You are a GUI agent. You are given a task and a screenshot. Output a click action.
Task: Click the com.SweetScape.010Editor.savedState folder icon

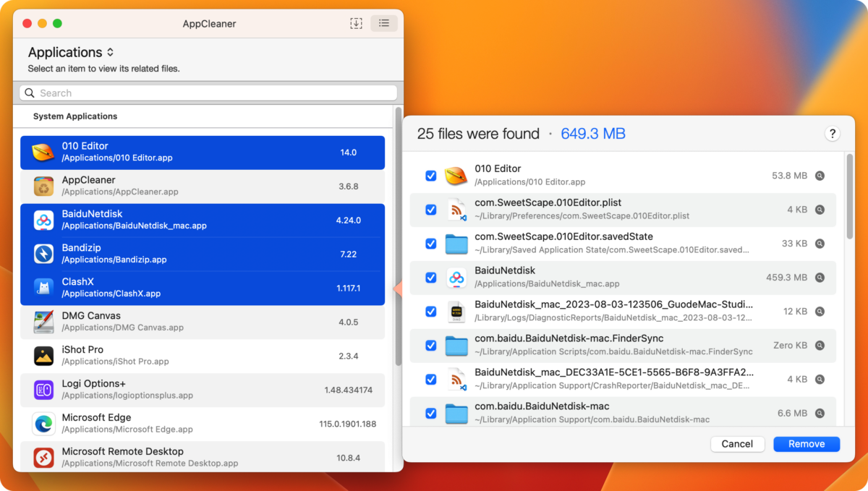pos(456,244)
